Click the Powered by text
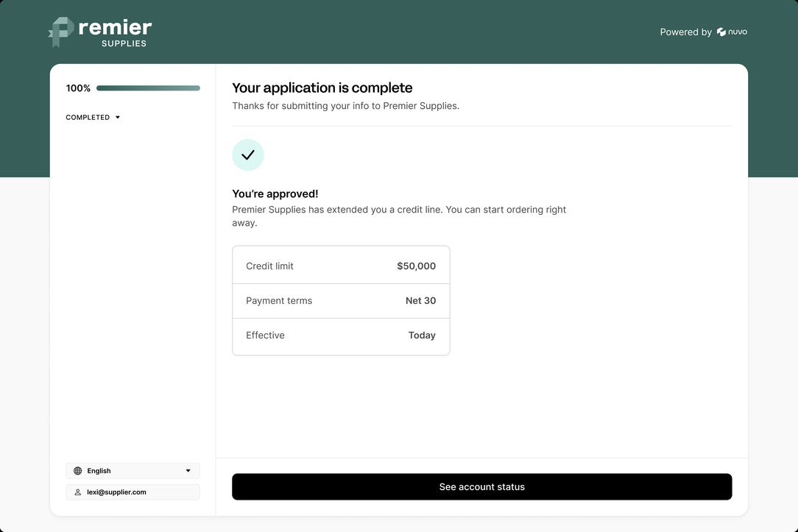 coord(685,32)
